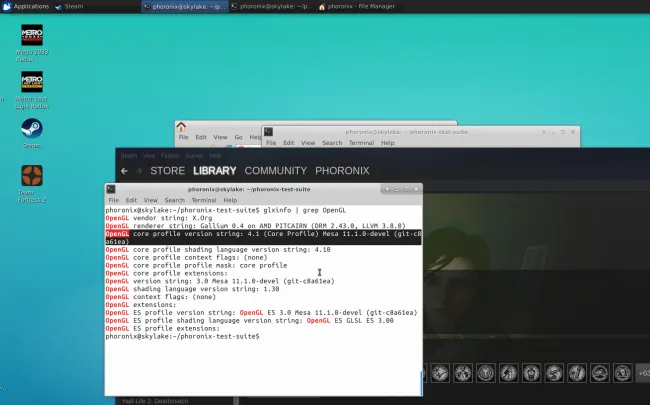
Task: Open Metro 2033 Redux desktop icon
Action: 32,43
